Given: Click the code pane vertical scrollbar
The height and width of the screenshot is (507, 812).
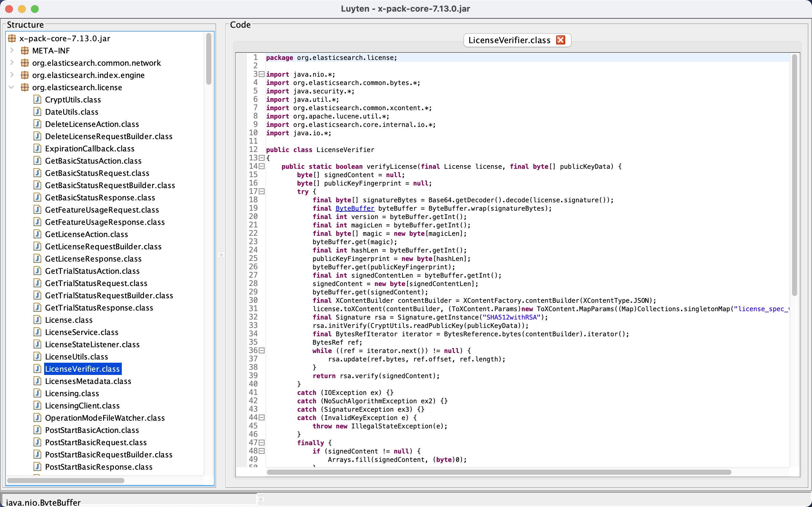Looking at the screenshot, I should pos(794,174).
